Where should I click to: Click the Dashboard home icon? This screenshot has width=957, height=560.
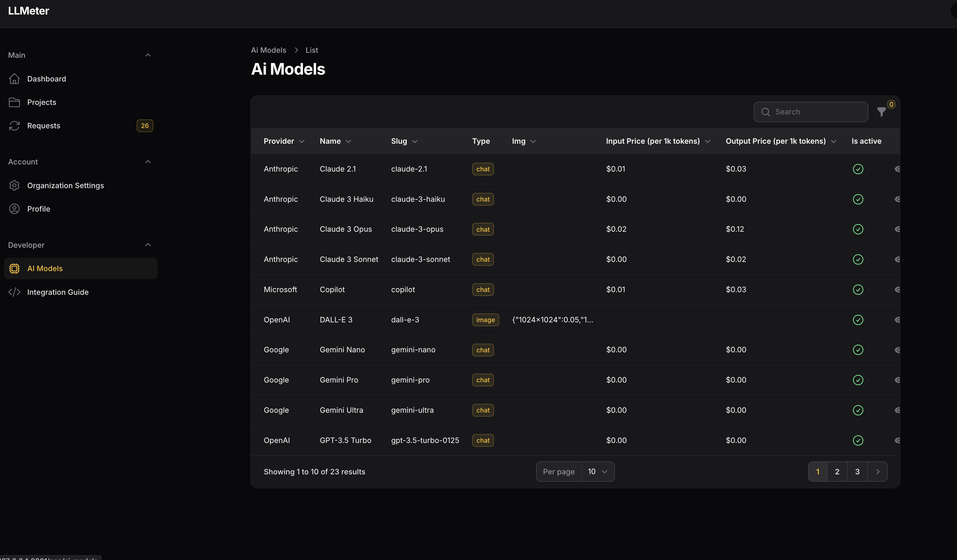[x=15, y=79]
